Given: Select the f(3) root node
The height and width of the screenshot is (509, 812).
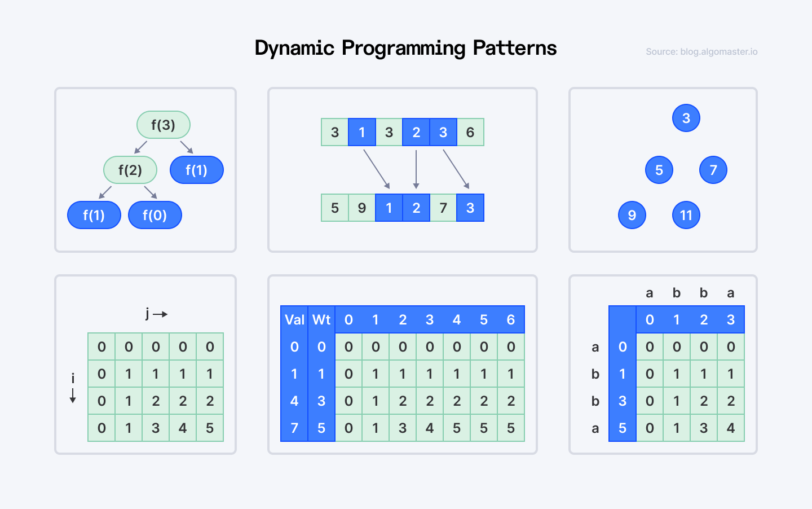Looking at the screenshot, I should pos(163,125).
